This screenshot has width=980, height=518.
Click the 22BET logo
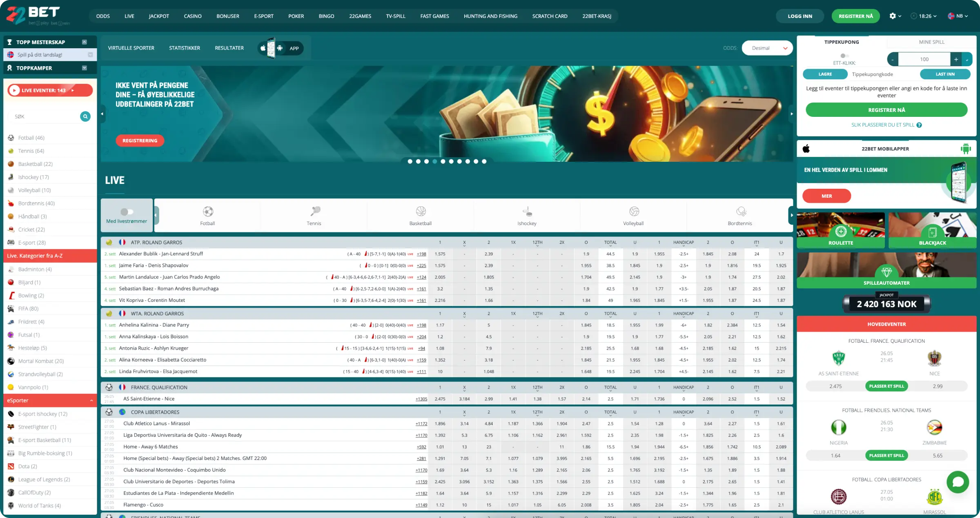[x=38, y=16]
